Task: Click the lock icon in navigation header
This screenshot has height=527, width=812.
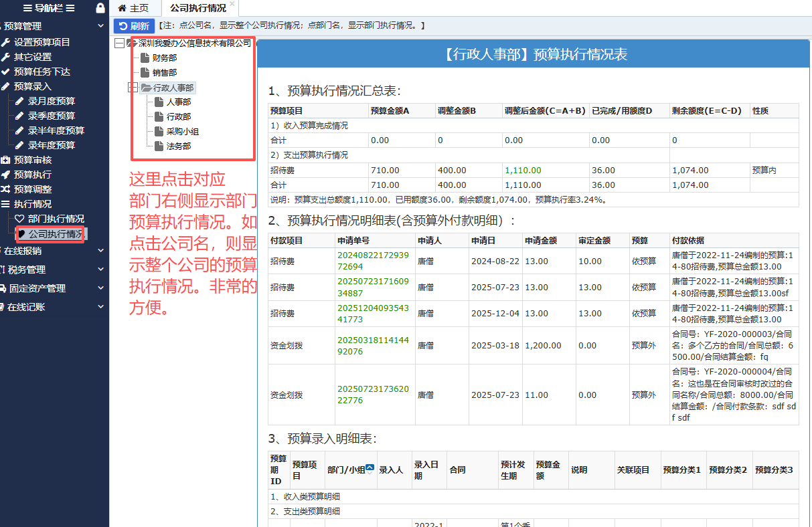Action: 100,8
